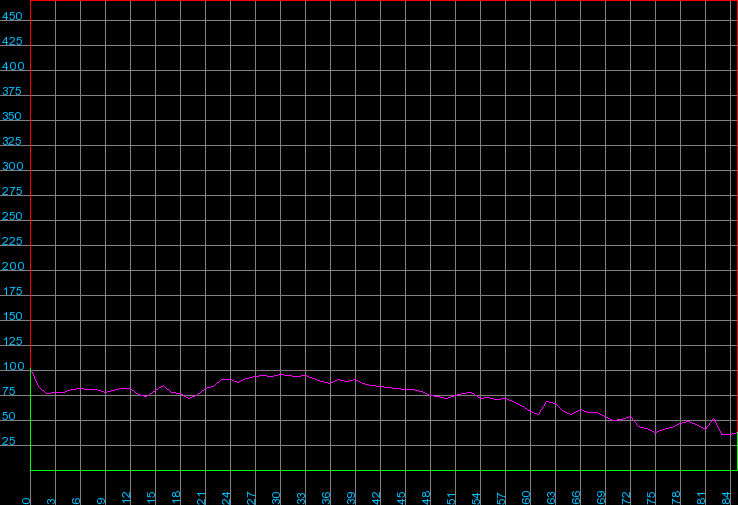Click the 84 horizontal axis label
Screen dimensions: 738x505
coord(726,498)
